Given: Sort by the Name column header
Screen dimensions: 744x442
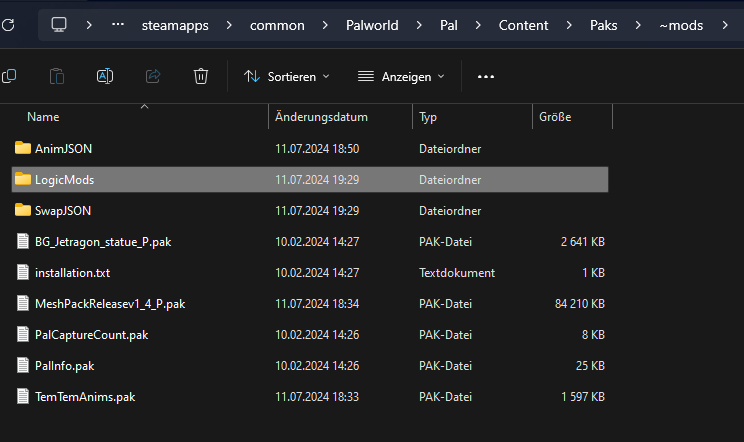Looking at the screenshot, I should [43, 117].
